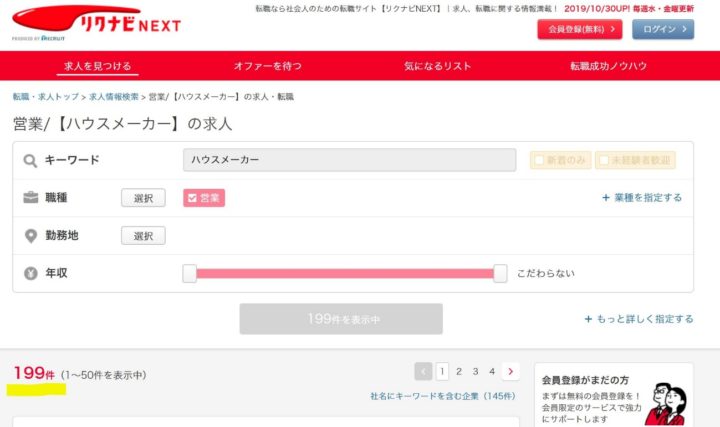Click the briefcase 職種 icon
This screenshot has height=427, width=720.
(31, 198)
